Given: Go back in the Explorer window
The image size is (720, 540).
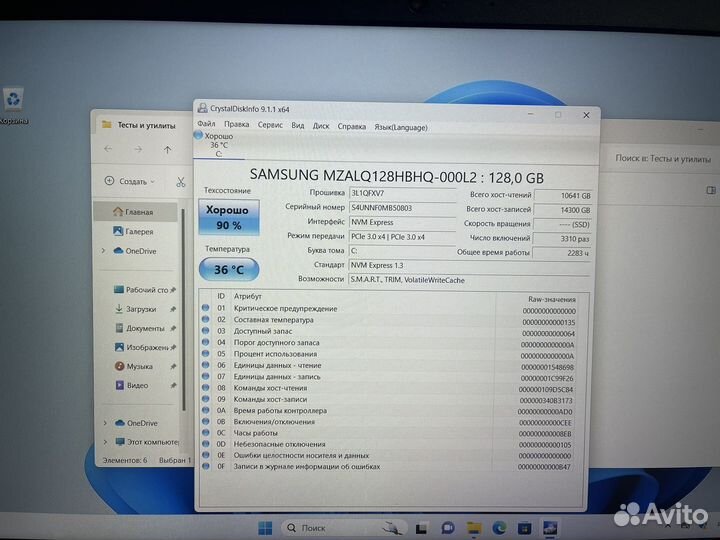Looking at the screenshot, I should coord(108,149).
